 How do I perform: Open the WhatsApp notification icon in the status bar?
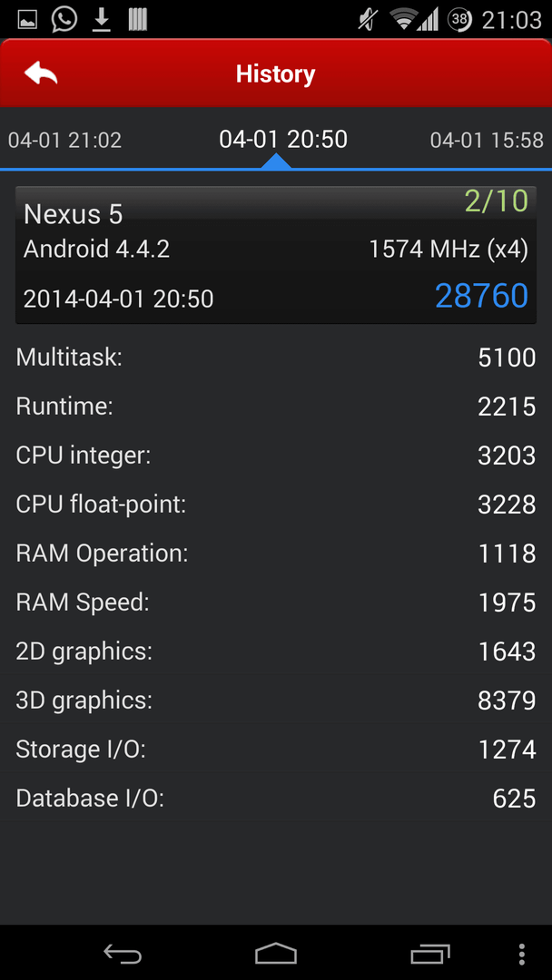click(x=64, y=19)
